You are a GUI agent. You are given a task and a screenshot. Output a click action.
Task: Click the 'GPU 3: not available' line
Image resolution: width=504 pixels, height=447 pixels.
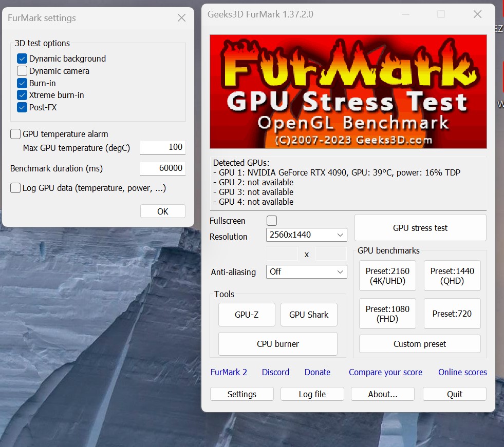pos(253,192)
